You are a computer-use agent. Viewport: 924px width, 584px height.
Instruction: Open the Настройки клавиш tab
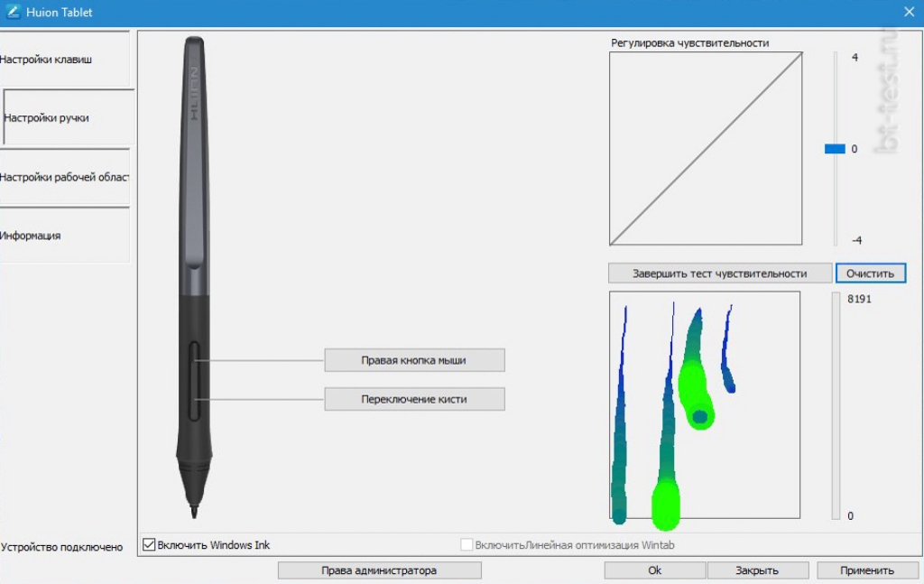tap(64, 59)
